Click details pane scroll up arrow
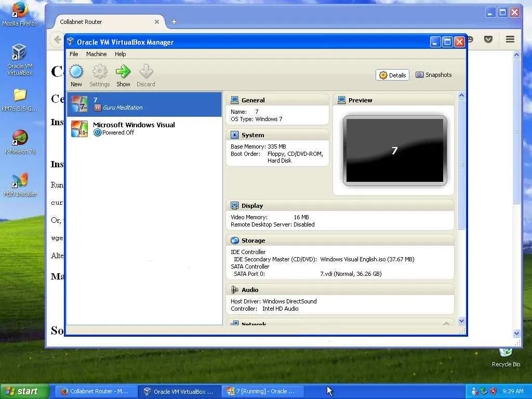Image resolution: width=532 pixels, height=399 pixels. [461, 96]
